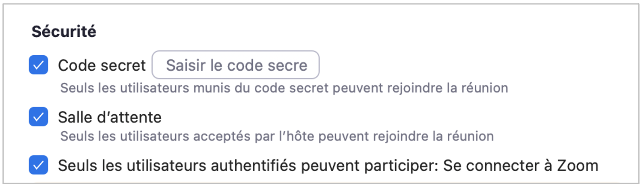Screen dimensions: 644x189
Task: Click the waiting room description text
Action: [276, 136]
